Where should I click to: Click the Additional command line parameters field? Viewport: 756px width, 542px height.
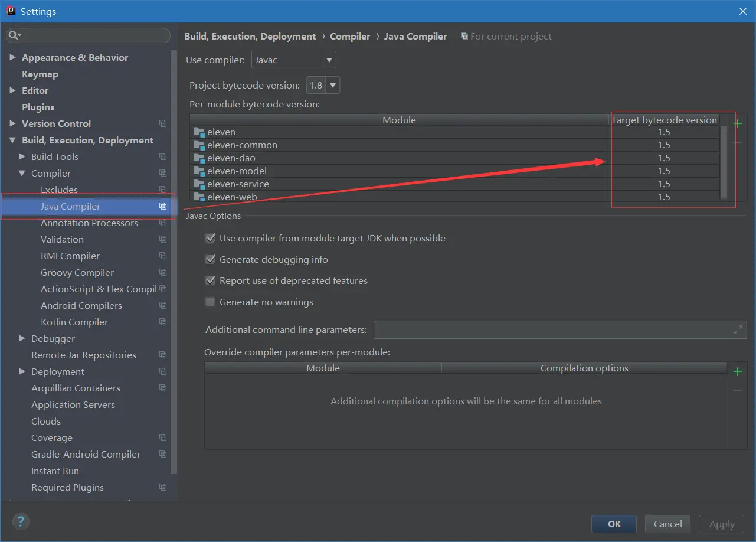click(560, 330)
